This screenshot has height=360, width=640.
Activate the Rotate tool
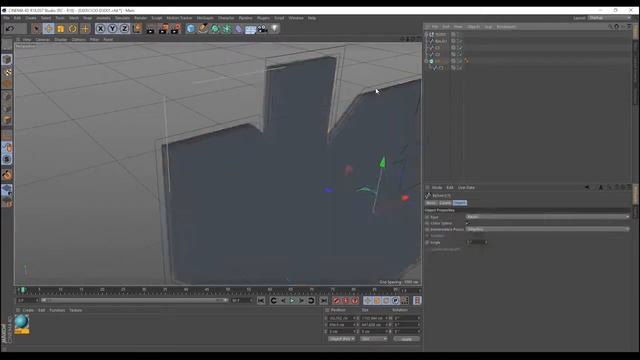(73, 29)
